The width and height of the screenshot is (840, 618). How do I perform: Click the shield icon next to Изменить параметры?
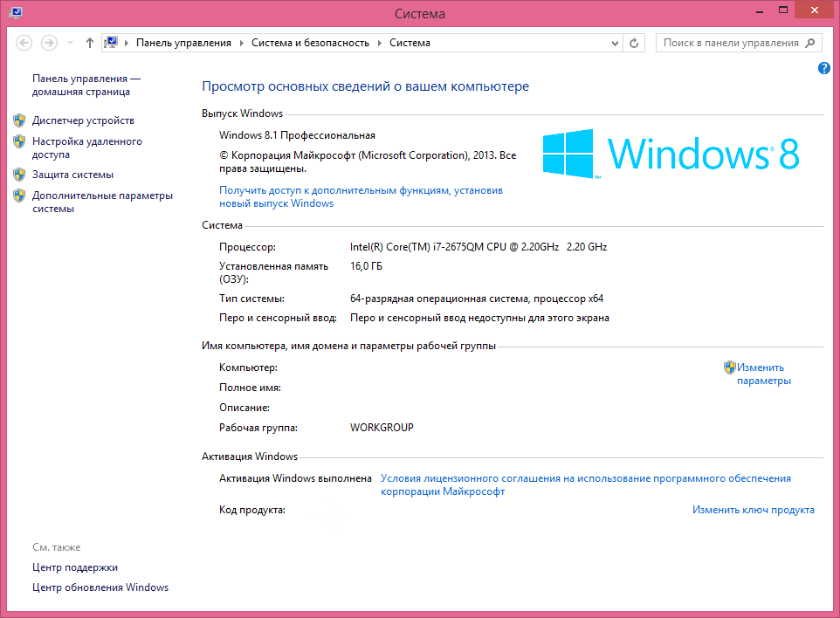(x=730, y=367)
